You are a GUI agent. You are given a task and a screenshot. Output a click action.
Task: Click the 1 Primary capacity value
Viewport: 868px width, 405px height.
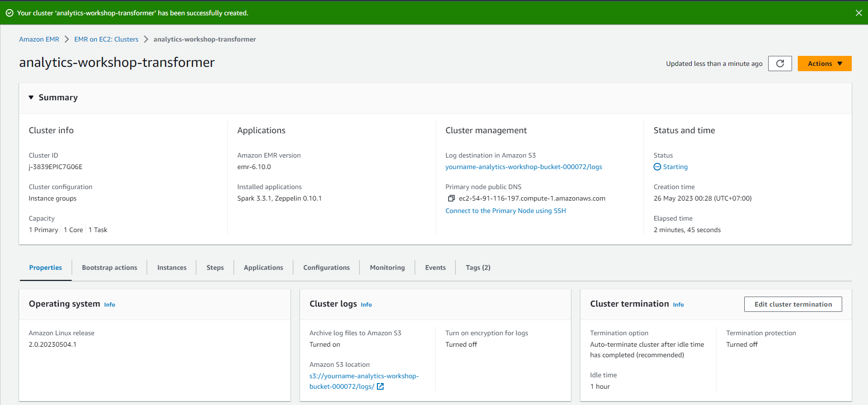pos(43,230)
